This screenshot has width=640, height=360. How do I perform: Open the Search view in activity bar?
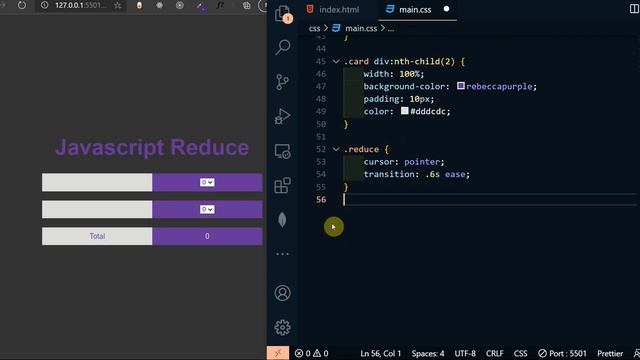(282, 47)
